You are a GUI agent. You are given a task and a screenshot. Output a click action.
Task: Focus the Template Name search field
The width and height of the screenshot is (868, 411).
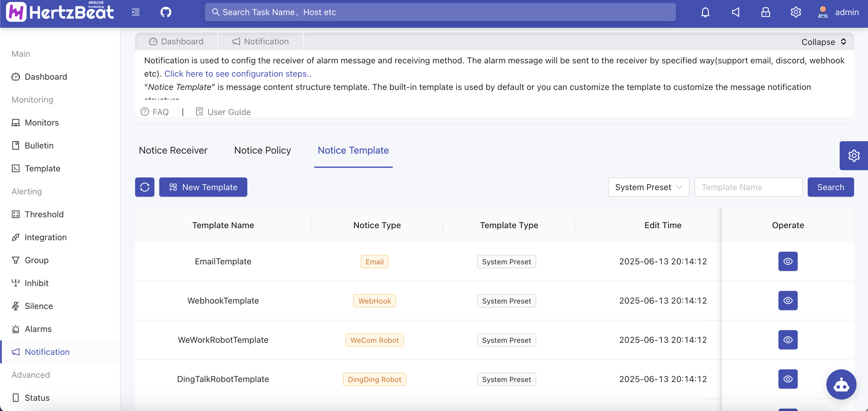tap(748, 187)
